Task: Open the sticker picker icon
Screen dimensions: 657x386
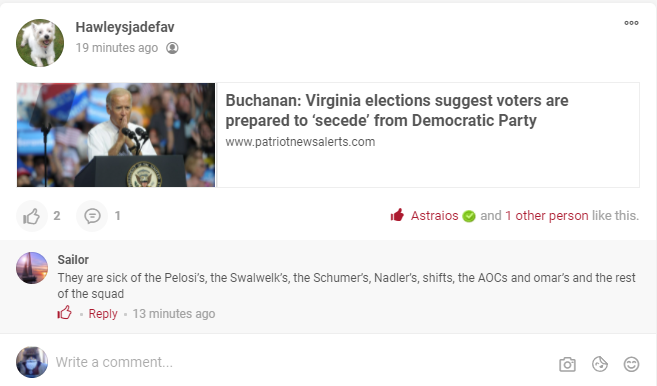Action: tap(600, 364)
